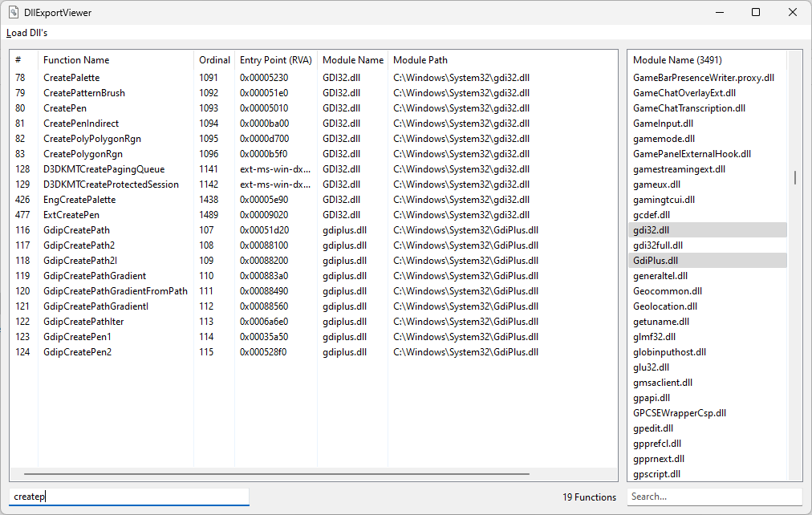
Task: Select glmf32.dll module
Action: tap(708, 337)
